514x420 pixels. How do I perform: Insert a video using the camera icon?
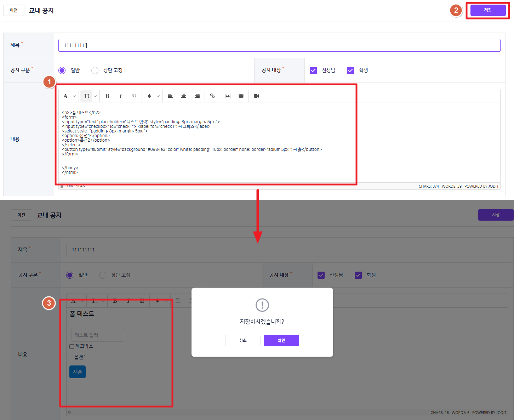[256, 96]
